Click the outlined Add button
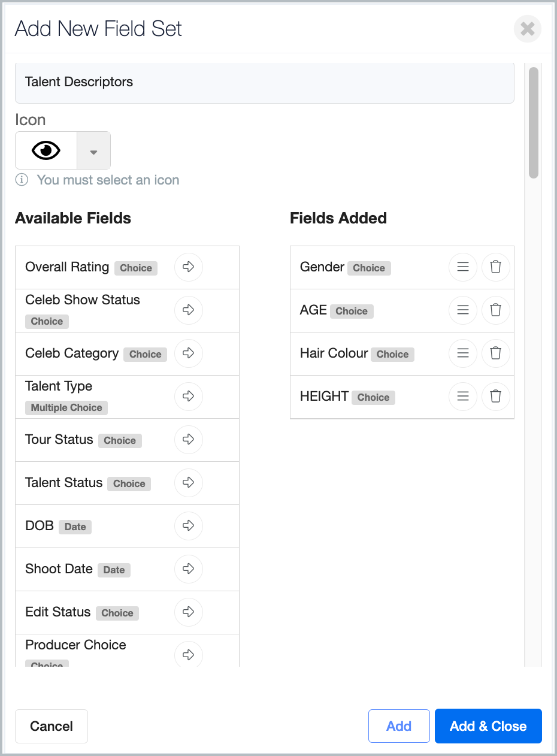This screenshot has width=557, height=756. 399,726
